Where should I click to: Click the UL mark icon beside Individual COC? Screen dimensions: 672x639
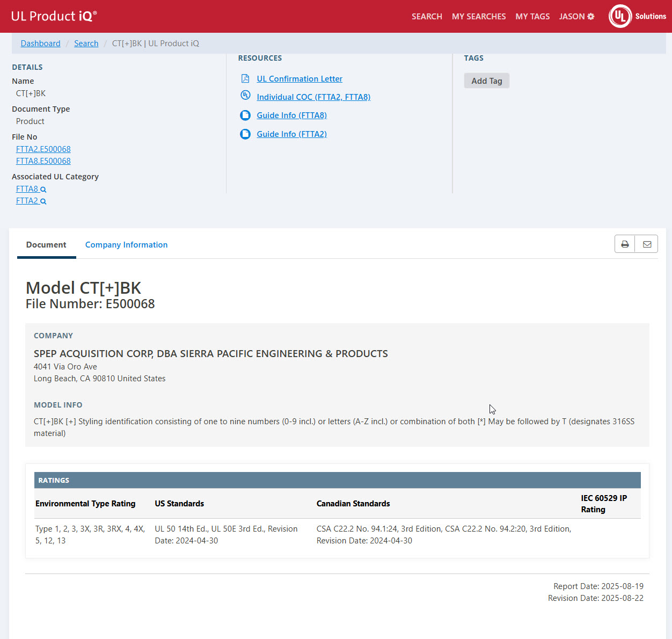click(x=245, y=96)
